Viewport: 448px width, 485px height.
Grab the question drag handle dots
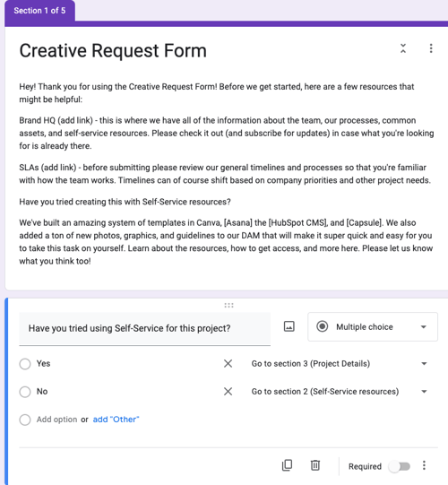[228, 306]
